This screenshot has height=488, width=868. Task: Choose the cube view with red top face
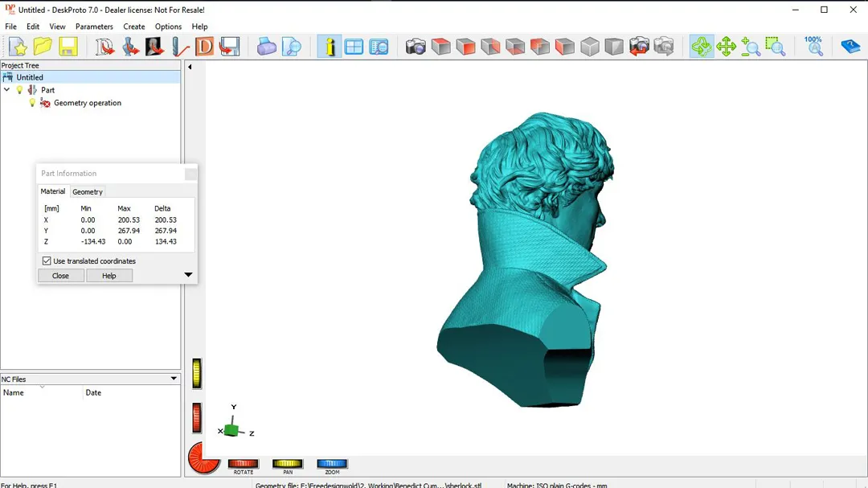440,47
